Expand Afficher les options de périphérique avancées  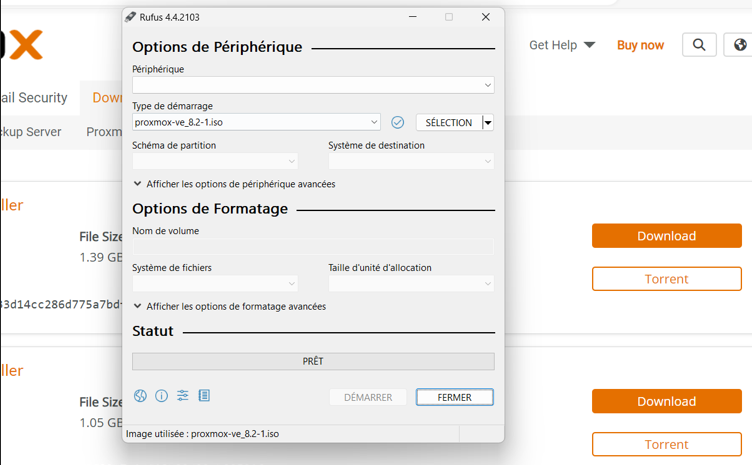pyautogui.click(x=234, y=184)
